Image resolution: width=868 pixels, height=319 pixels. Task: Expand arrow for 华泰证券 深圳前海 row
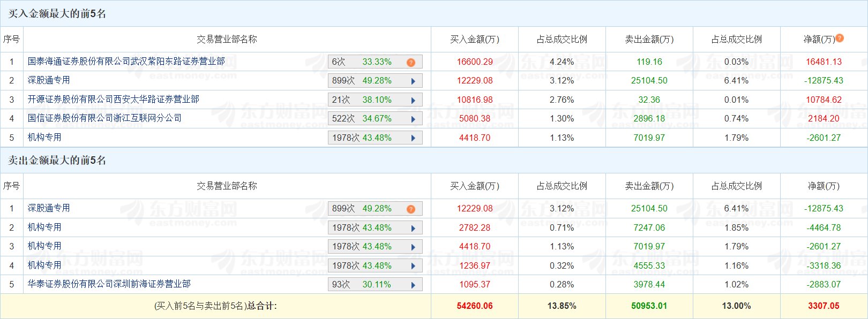click(413, 285)
